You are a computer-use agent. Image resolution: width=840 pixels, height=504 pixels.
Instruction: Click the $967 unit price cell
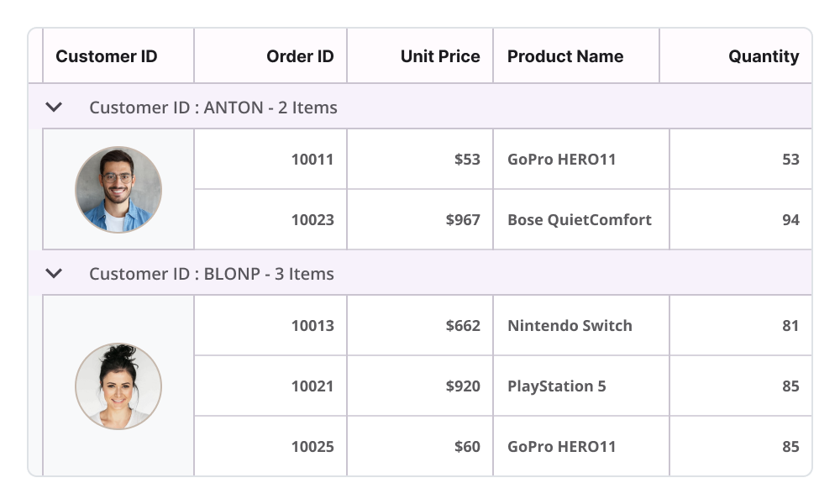click(x=463, y=220)
